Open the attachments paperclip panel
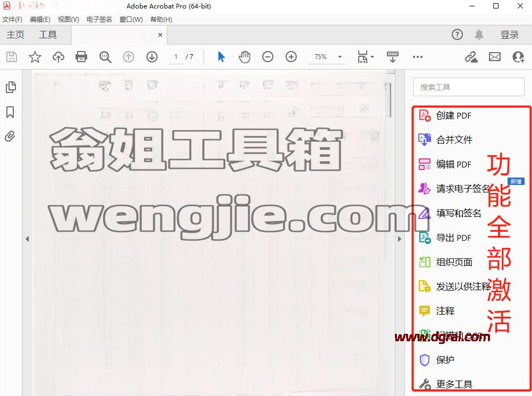532x396 pixels. tap(10, 137)
